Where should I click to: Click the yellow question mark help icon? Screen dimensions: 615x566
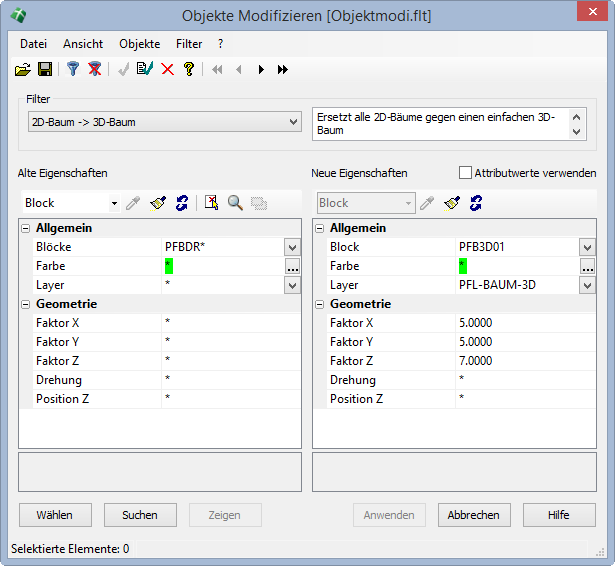tap(188, 69)
